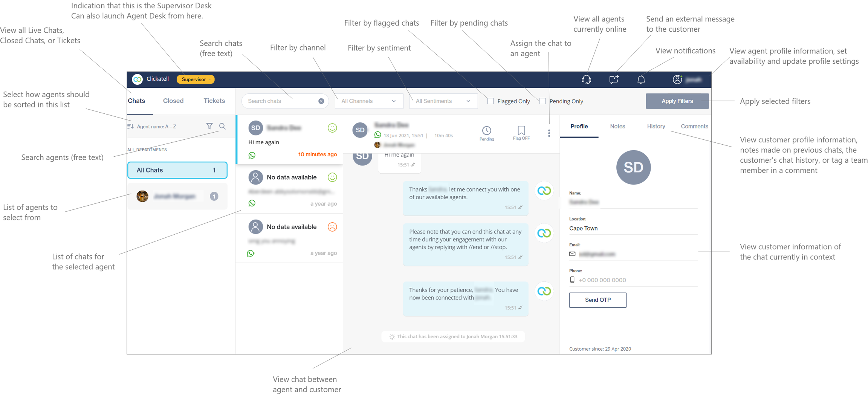The image size is (868, 394).
Task: Expand the All Sentiments dropdown
Action: pyautogui.click(x=443, y=101)
